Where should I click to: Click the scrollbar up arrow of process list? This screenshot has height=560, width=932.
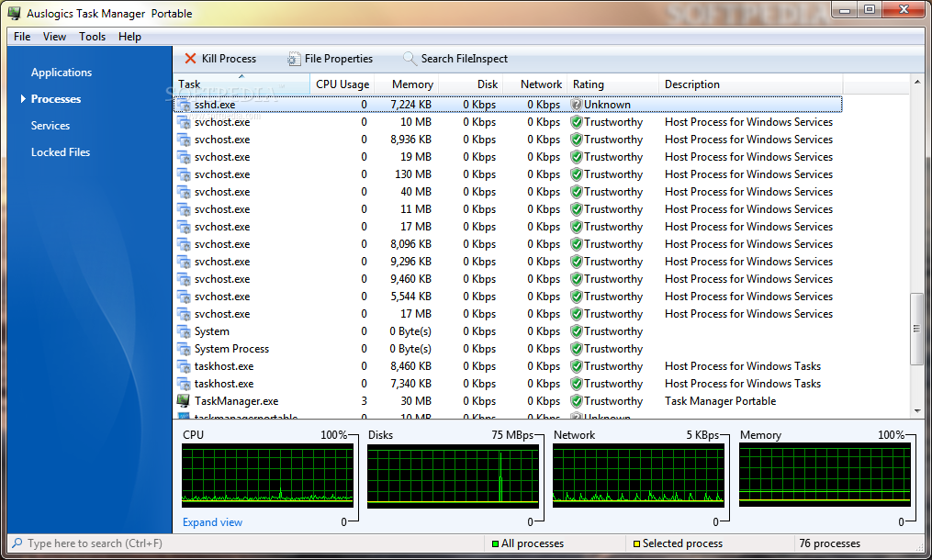pyautogui.click(x=917, y=82)
